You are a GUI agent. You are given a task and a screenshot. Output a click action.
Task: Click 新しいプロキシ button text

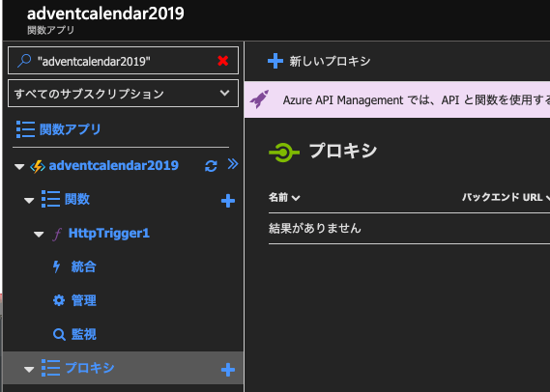(330, 61)
